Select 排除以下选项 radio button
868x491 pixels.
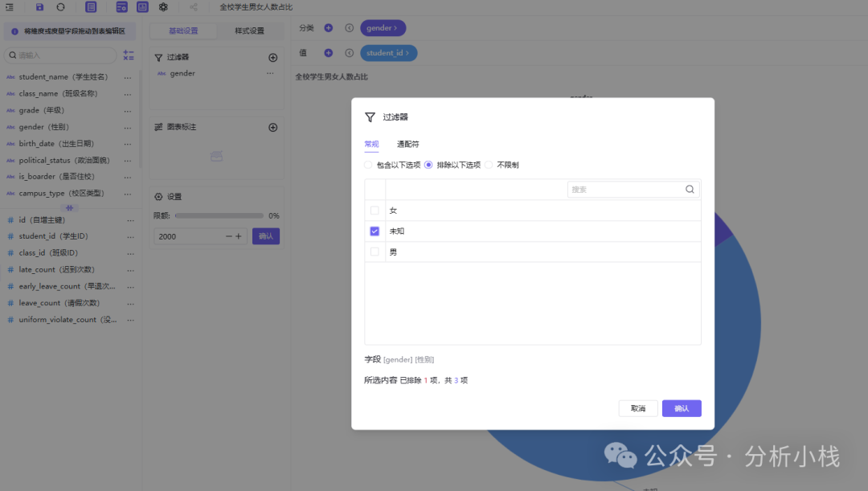(x=428, y=165)
